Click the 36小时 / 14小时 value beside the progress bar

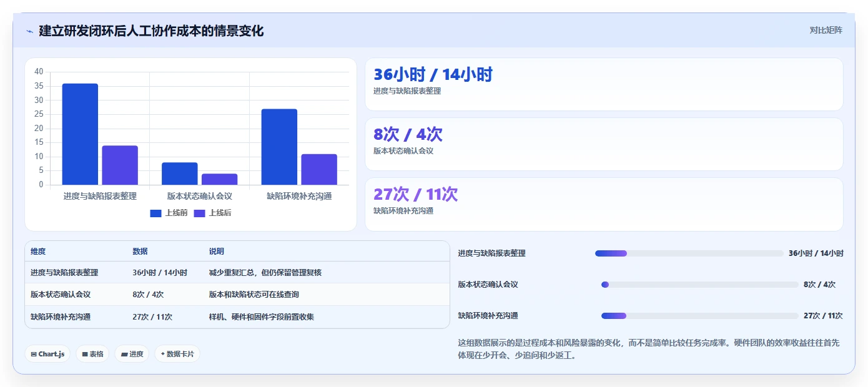pos(816,253)
